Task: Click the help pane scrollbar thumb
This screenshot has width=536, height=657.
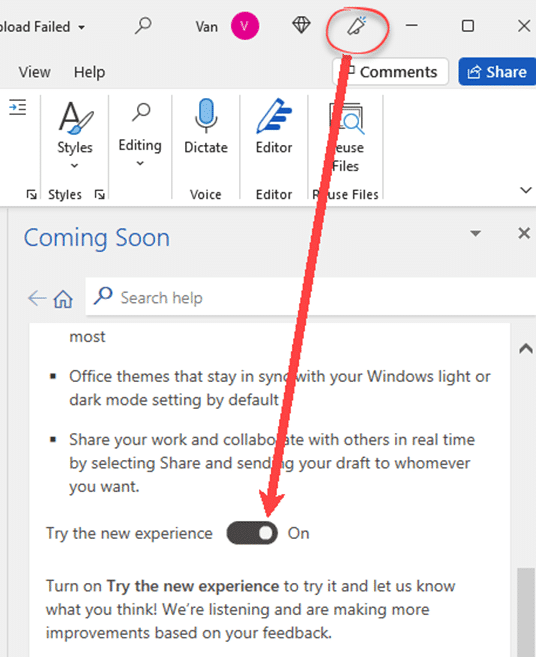Action: (x=526, y=612)
